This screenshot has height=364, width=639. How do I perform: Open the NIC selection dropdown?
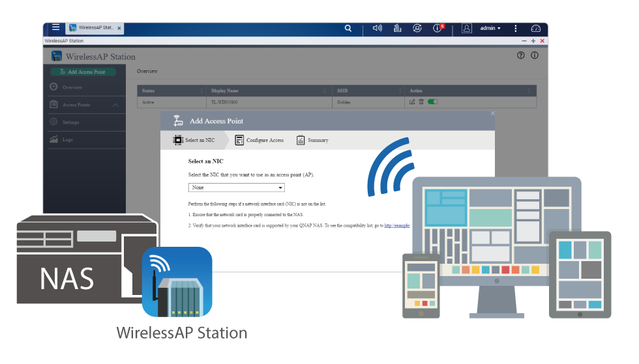tap(237, 188)
